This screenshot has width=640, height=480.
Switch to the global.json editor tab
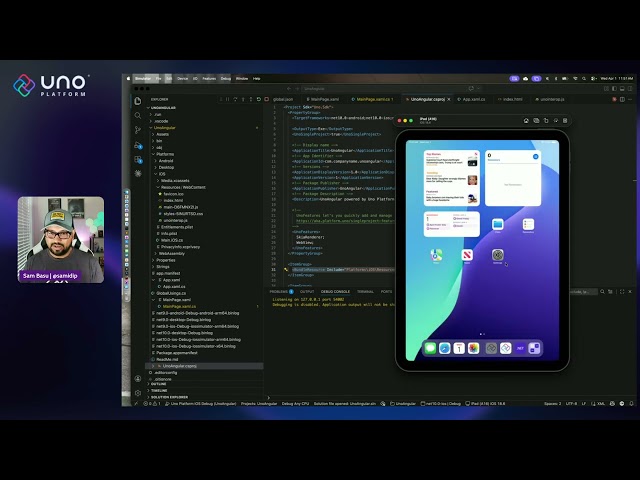tap(283, 99)
